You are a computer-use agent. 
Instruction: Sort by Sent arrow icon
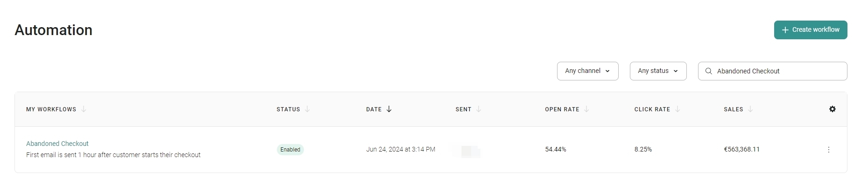click(479, 109)
